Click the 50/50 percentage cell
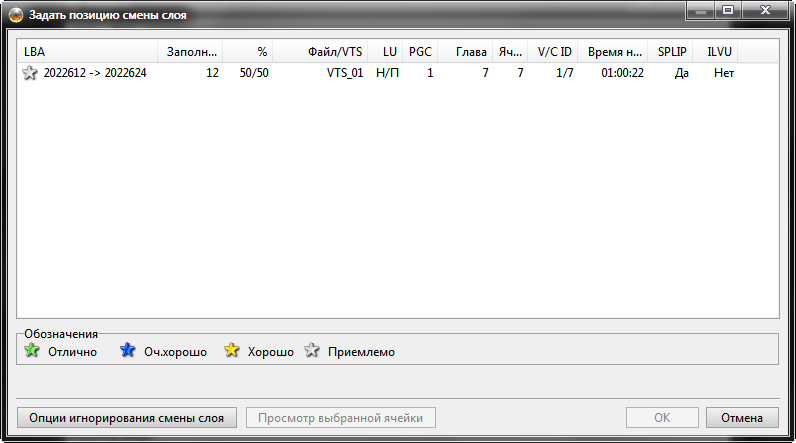 point(254,73)
